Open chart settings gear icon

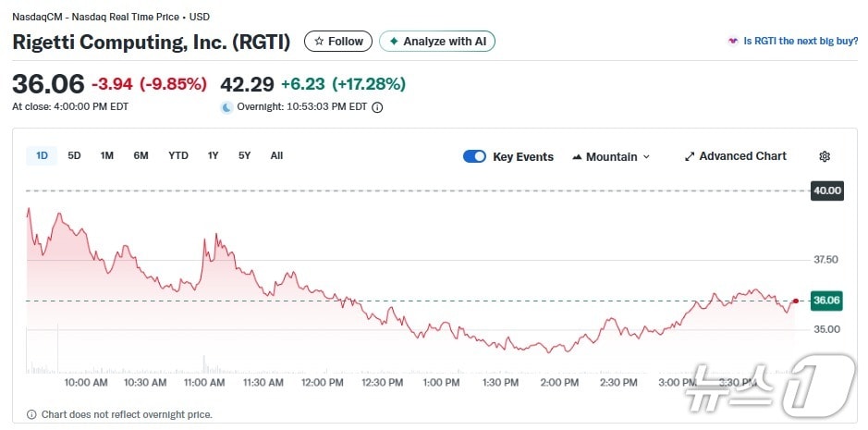coord(825,156)
